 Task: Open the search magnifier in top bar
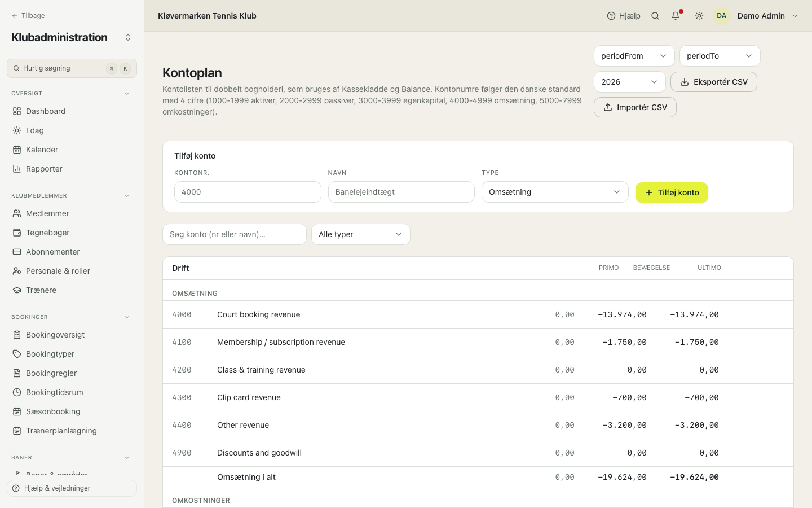coord(655,16)
